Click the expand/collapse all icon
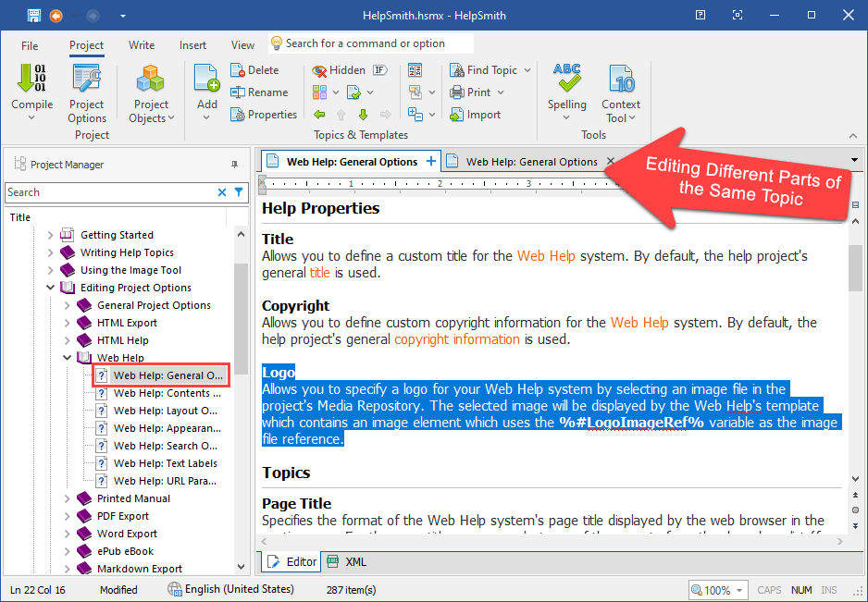Screen dimensions: 868x602 [415, 115]
